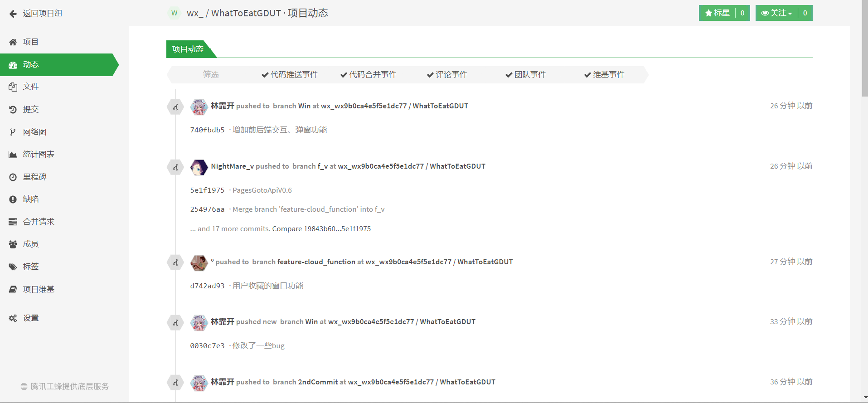Open 统计图表 chart icon
The height and width of the screenshot is (403, 868).
click(x=13, y=155)
